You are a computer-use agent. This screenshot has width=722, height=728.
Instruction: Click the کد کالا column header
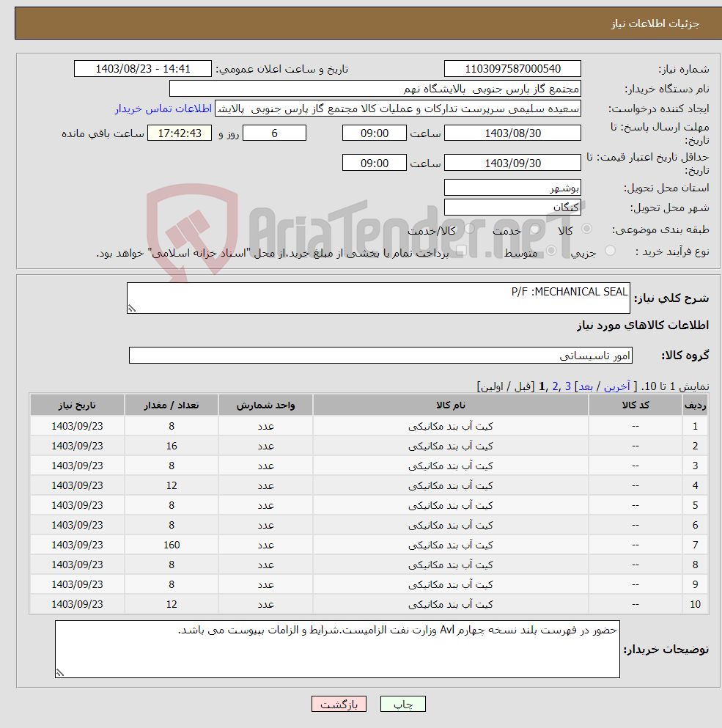(x=636, y=405)
